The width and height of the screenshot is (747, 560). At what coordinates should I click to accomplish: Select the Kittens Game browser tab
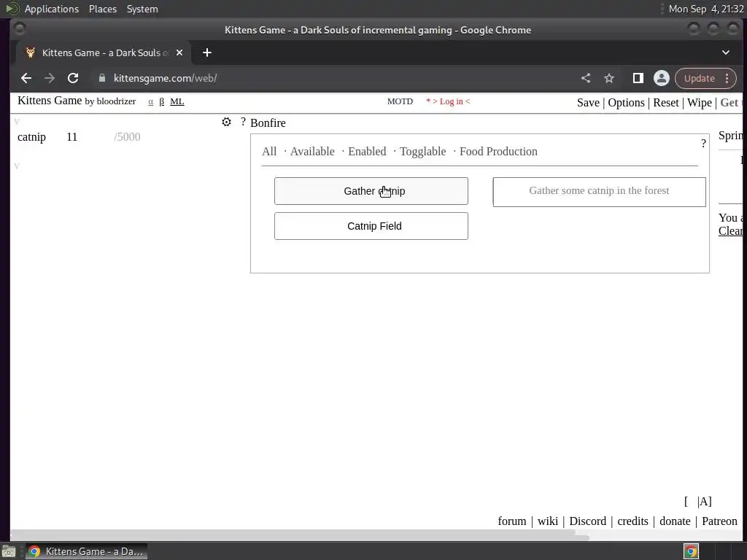pyautogui.click(x=104, y=52)
